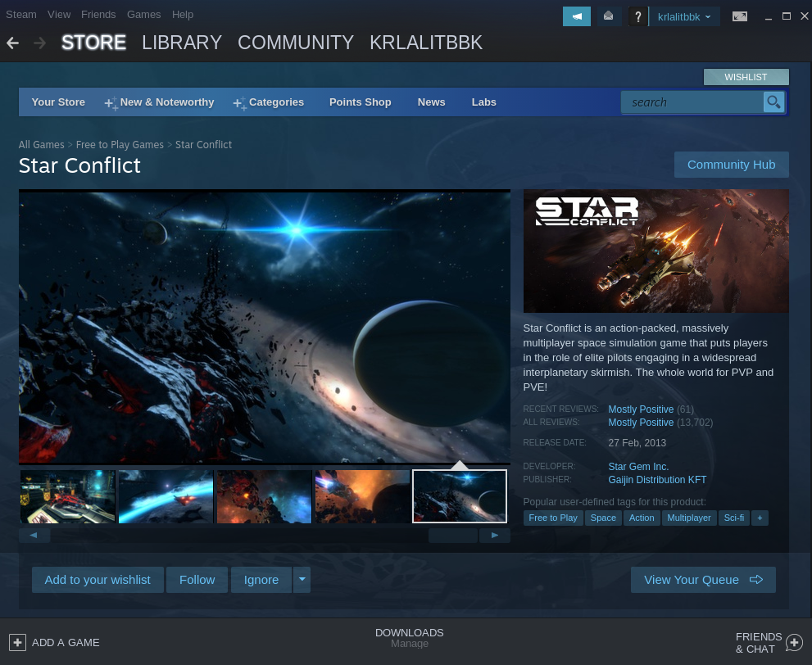Enter Big Picture mode icon
The image size is (812, 665).
point(739,16)
